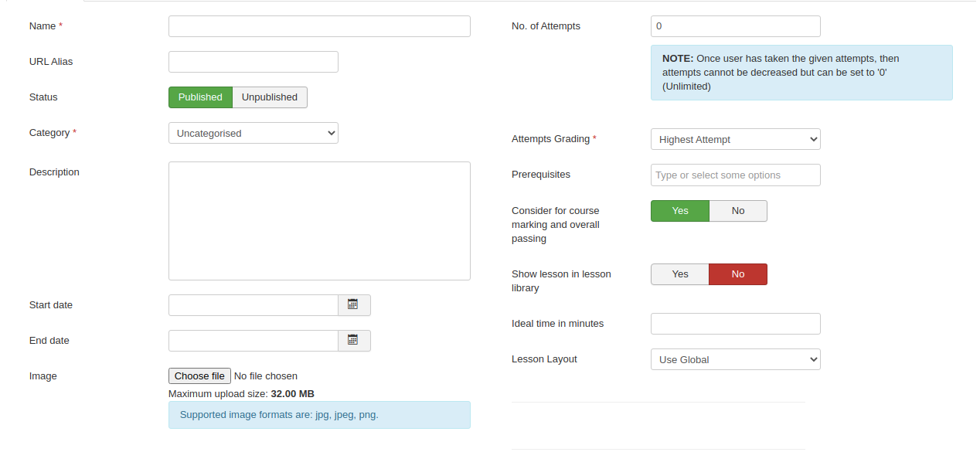Image resolution: width=980 pixels, height=452 pixels.
Task: Click inside the Description text area
Action: click(319, 220)
